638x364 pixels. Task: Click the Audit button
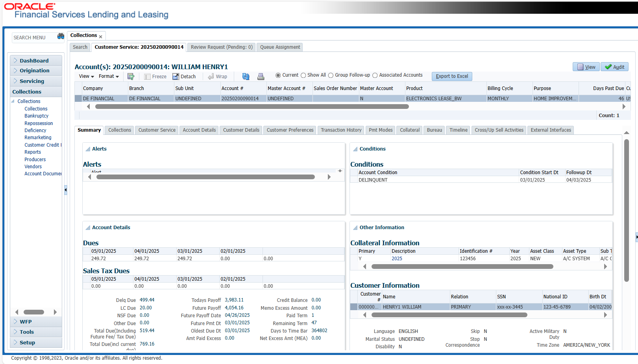pyautogui.click(x=614, y=67)
